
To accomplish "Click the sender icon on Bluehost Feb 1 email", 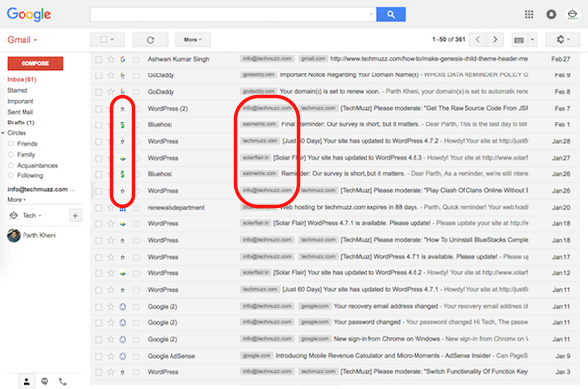I will tap(122, 124).
